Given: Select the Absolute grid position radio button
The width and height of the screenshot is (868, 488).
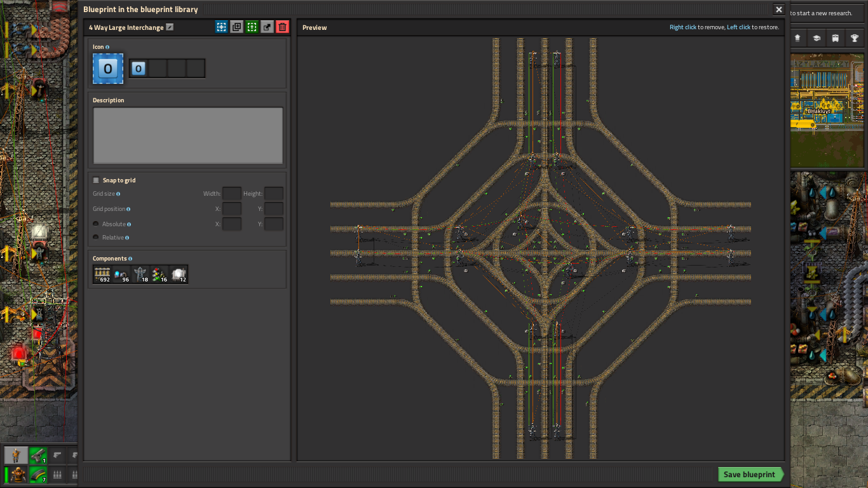Looking at the screenshot, I should [x=96, y=224].
